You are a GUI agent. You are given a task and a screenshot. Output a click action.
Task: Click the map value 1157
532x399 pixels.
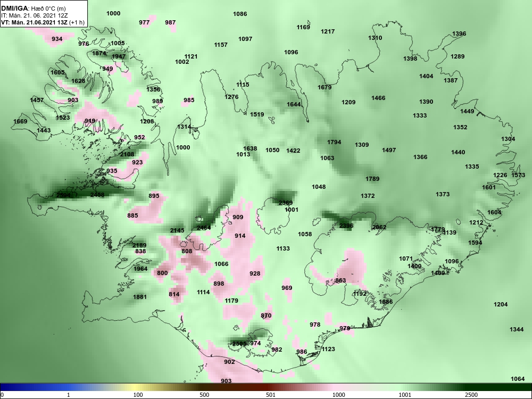click(221, 45)
